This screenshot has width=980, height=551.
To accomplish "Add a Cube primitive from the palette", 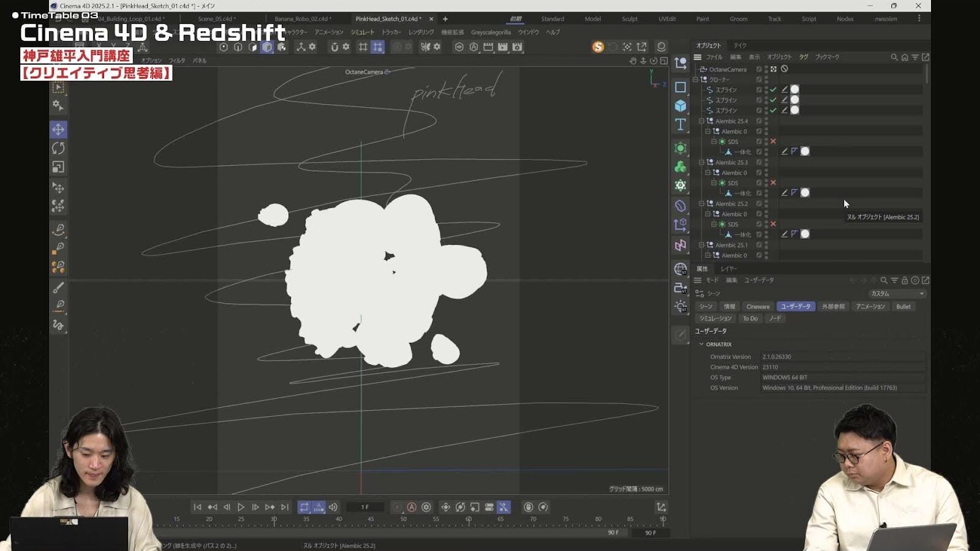I will click(680, 106).
